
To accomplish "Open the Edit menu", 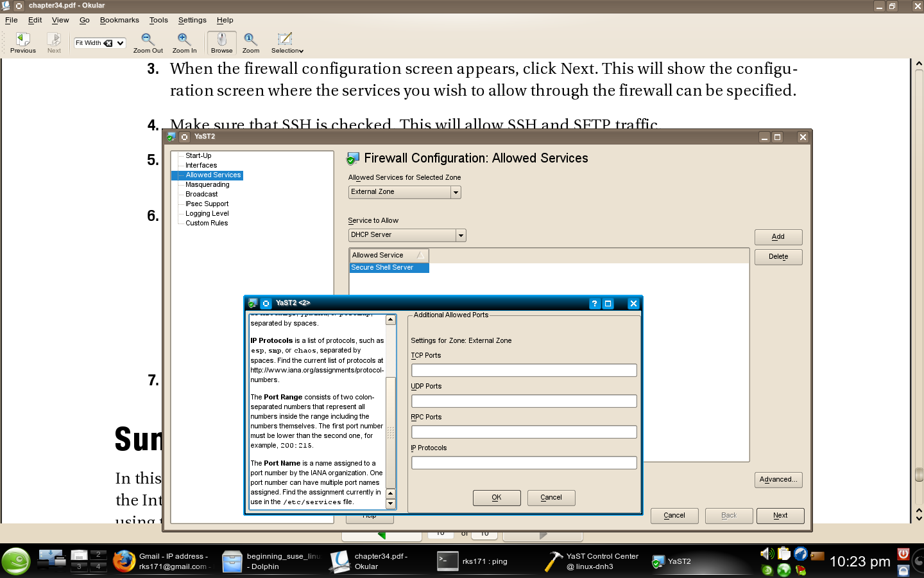I will point(35,20).
